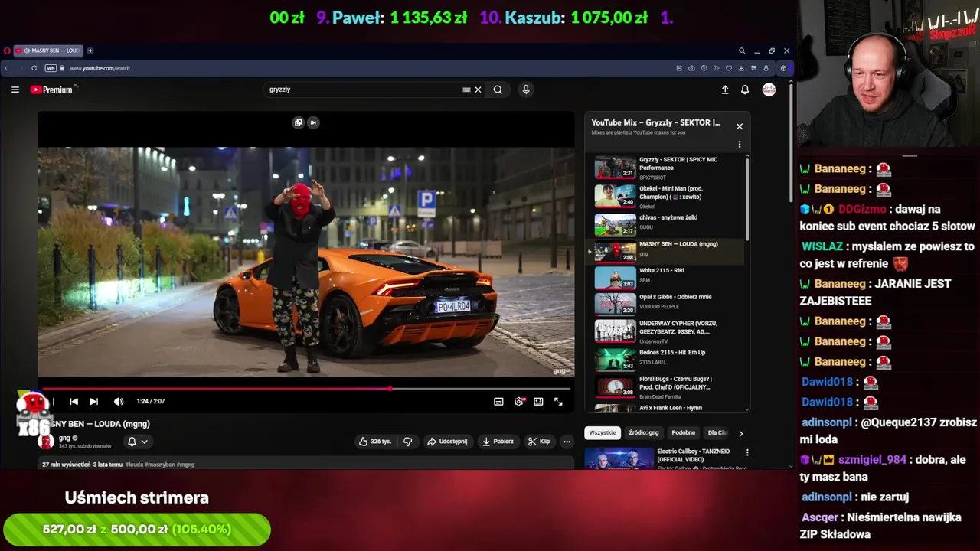Open browser downloads icon

pyautogui.click(x=741, y=68)
